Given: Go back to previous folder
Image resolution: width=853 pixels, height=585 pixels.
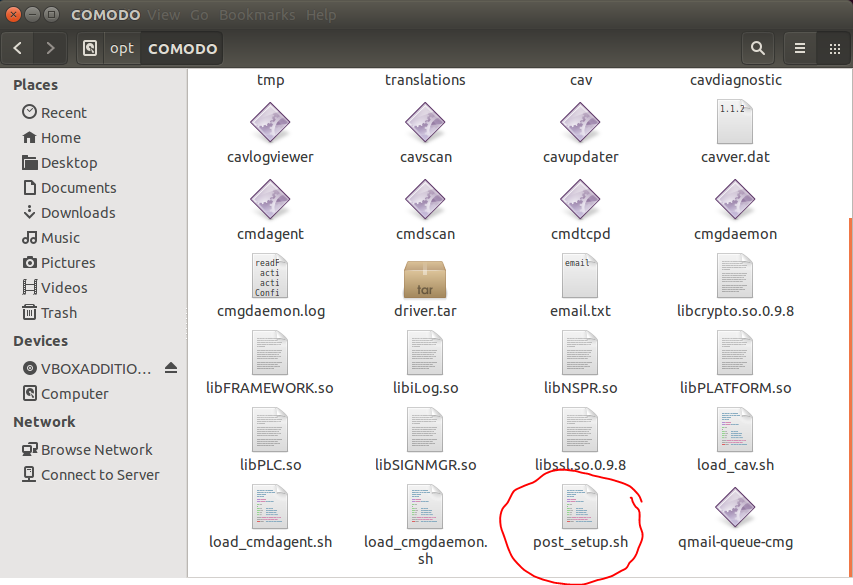Looking at the screenshot, I should (x=18, y=48).
